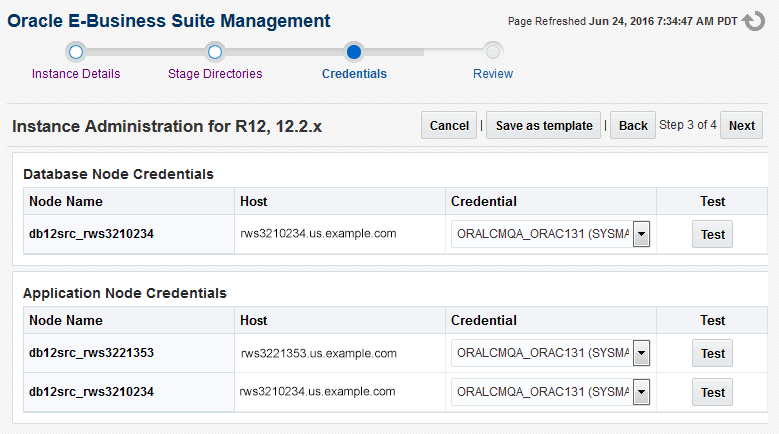The width and height of the screenshot is (779, 434).
Task: Go Back to the previous step
Action: coord(633,125)
